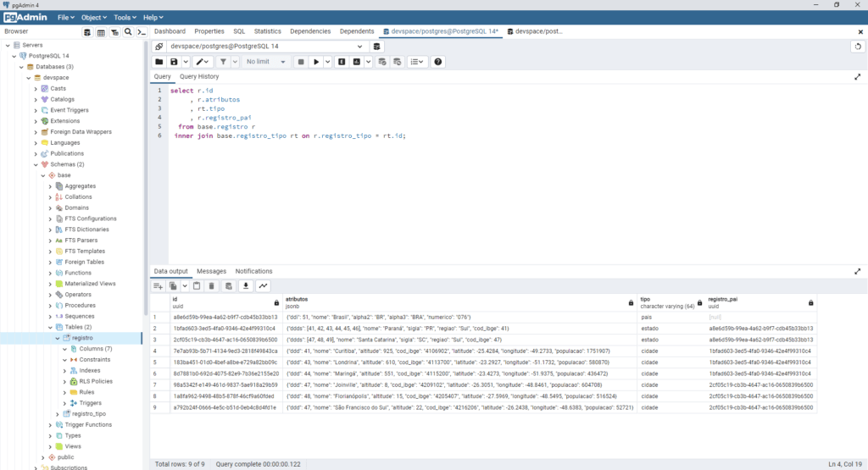Image resolution: width=868 pixels, height=470 pixels.
Task: Open the second devspace/post… query tab
Action: [535, 31]
